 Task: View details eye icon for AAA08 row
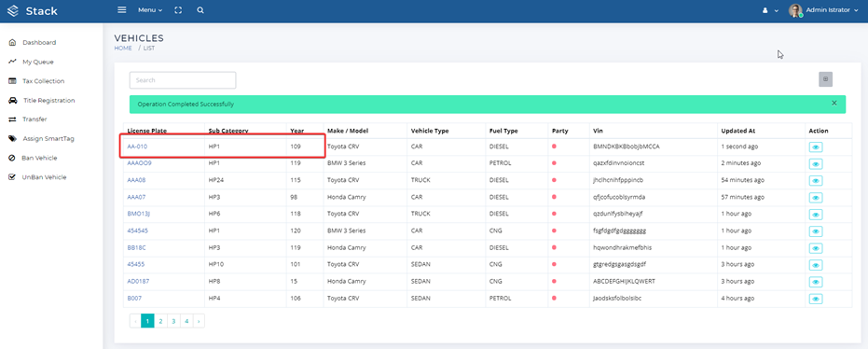816,181
